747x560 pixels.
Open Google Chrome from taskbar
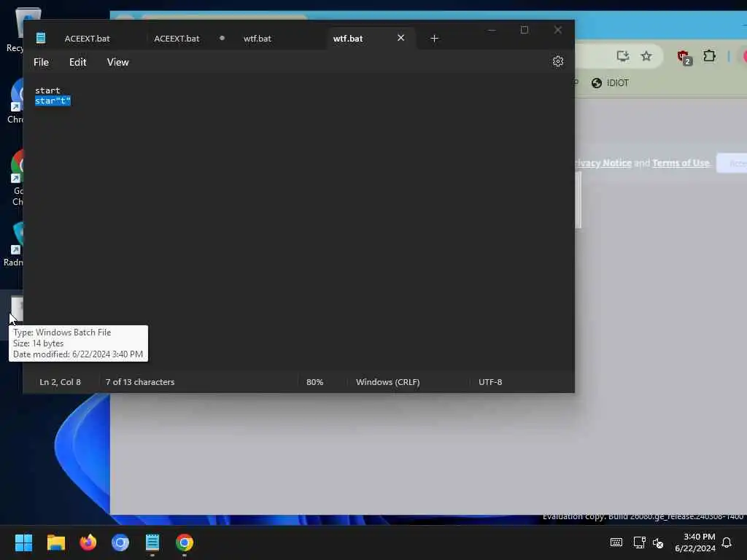coord(185,542)
